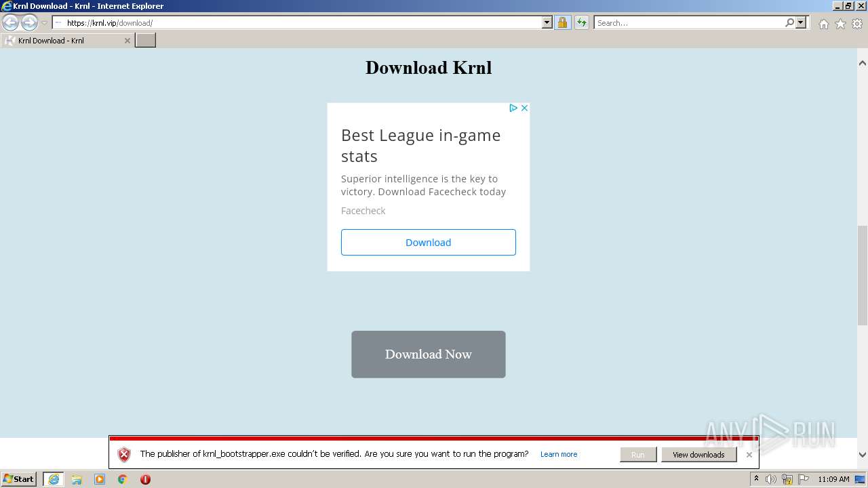Open the recent pages dropdown arrow
This screenshot has height=488, width=868.
(x=44, y=23)
